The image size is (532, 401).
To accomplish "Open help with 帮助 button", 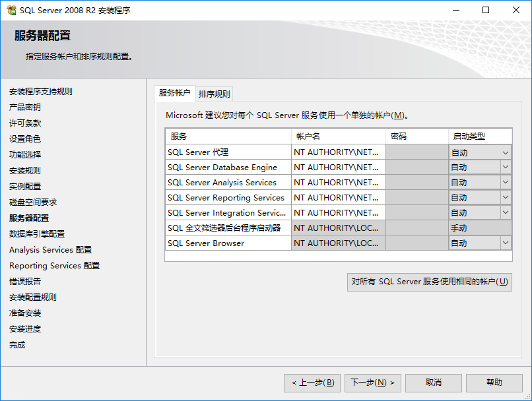I will click(494, 383).
